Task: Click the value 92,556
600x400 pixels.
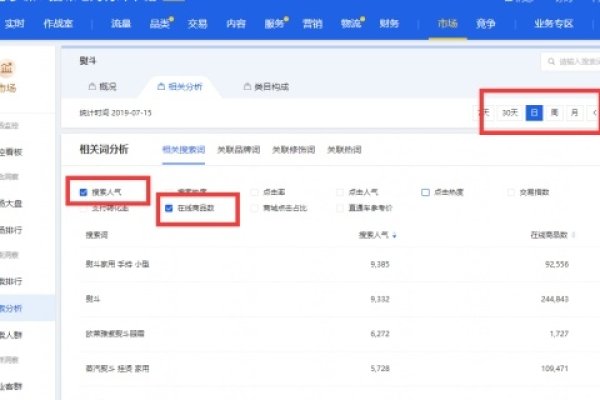Action: pyautogui.click(x=557, y=264)
